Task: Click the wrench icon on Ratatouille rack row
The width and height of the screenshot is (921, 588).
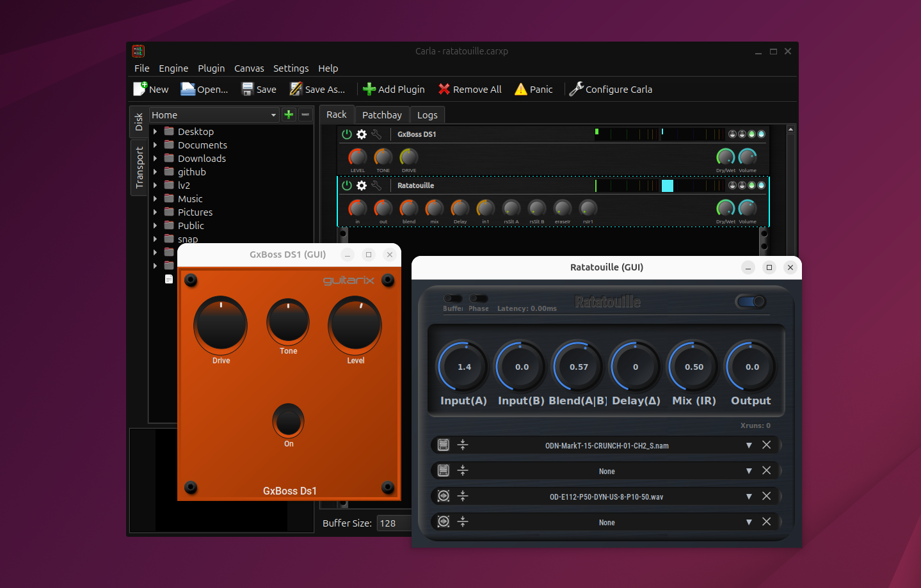Action: pyautogui.click(x=376, y=186)
